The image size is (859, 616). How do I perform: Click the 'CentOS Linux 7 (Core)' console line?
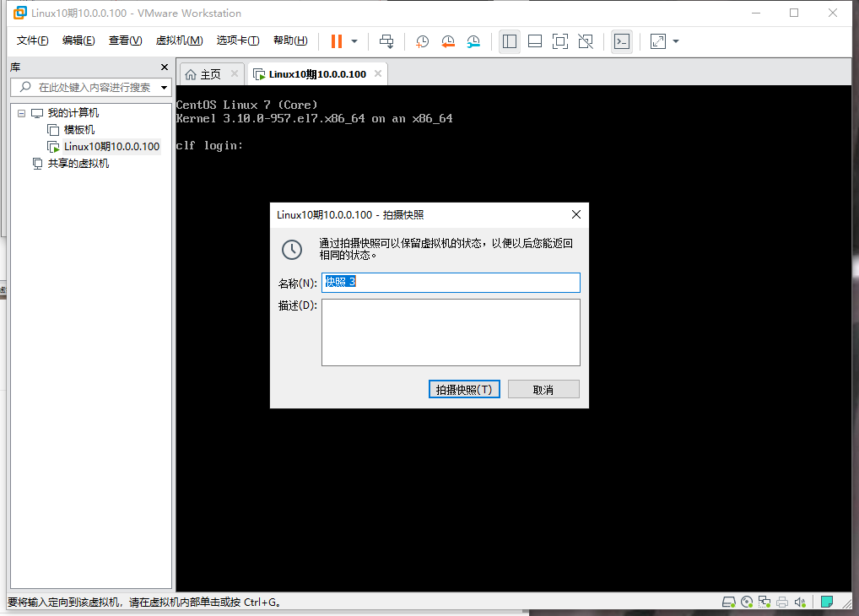coord(247,105)
